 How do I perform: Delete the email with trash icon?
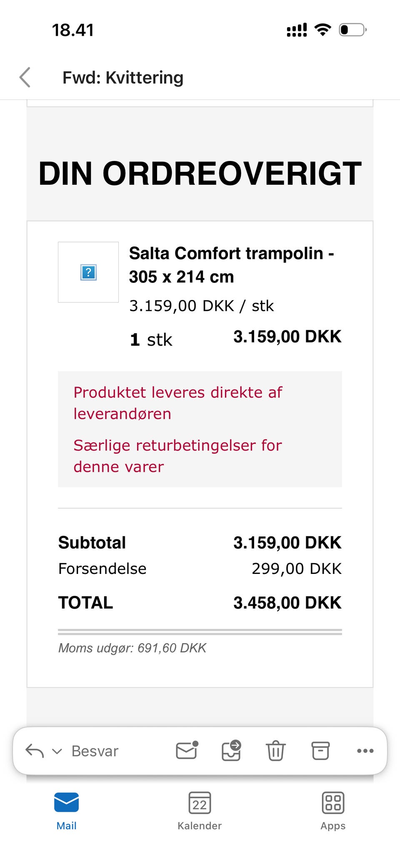point(275,750)
